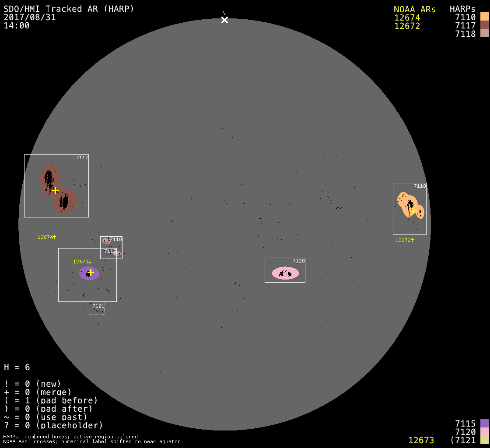Click the 7120 number label on box
The height and width of the screenshot is (448, 490).
tap(298, 261)
